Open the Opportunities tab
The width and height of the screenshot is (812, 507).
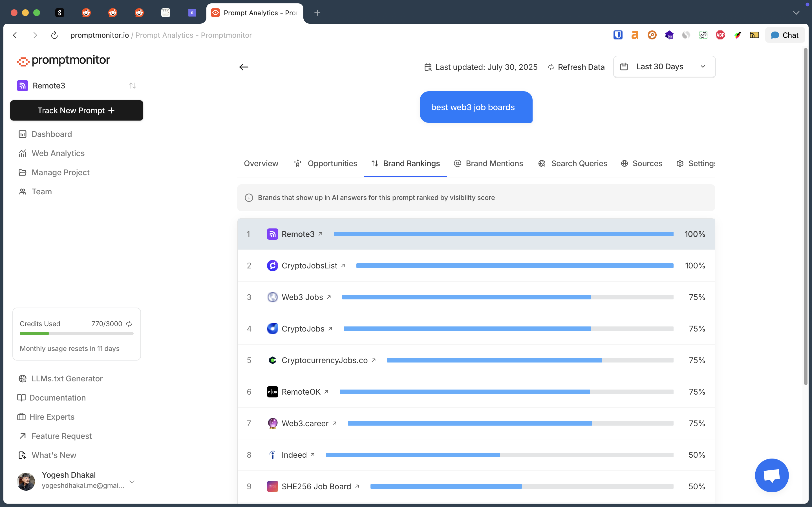coord(325,163)
